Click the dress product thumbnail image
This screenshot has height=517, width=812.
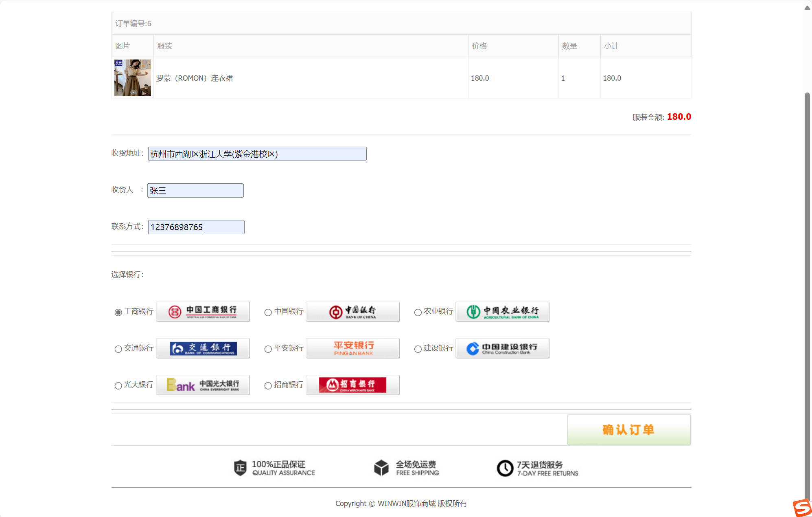(x=132, y=78)
